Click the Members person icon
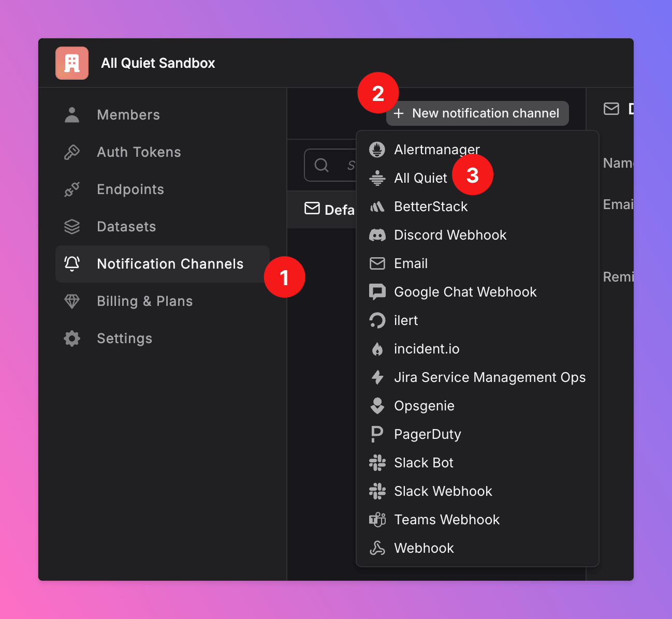672x619 pixels. coord(72,115)
